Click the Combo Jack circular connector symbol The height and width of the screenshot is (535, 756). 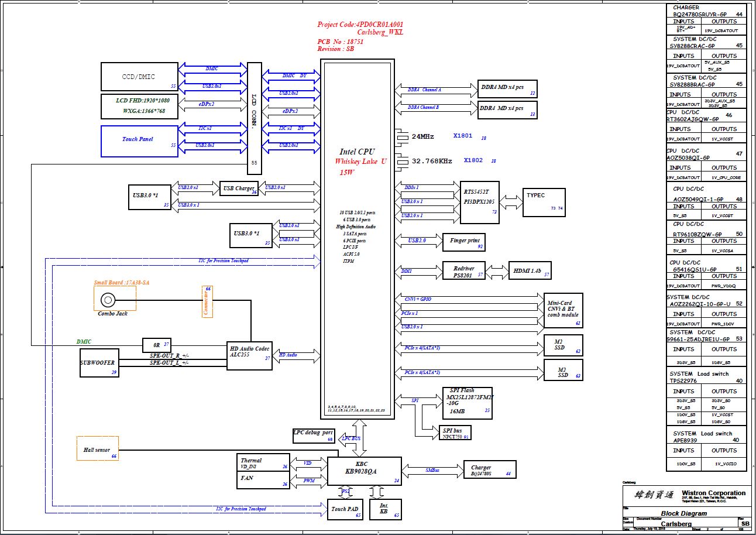point(108,300)
